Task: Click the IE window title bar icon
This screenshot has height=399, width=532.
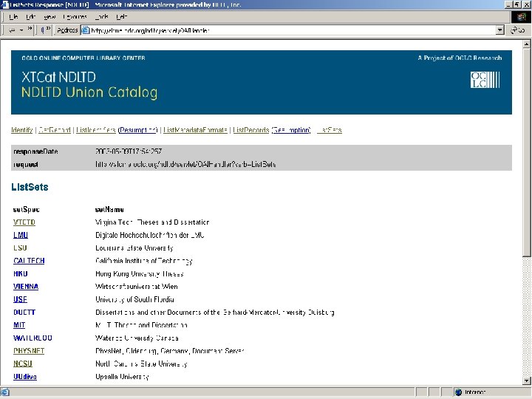Action: click(4, 4)
